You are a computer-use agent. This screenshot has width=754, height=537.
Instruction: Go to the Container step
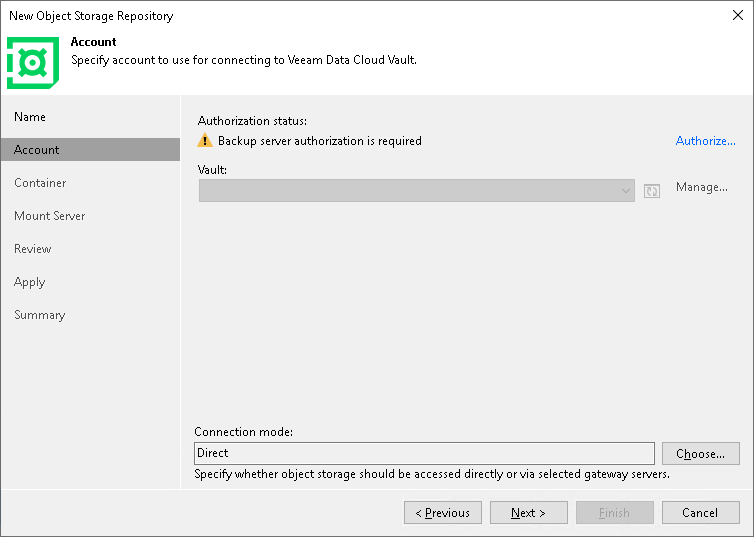tap(40, 183)
